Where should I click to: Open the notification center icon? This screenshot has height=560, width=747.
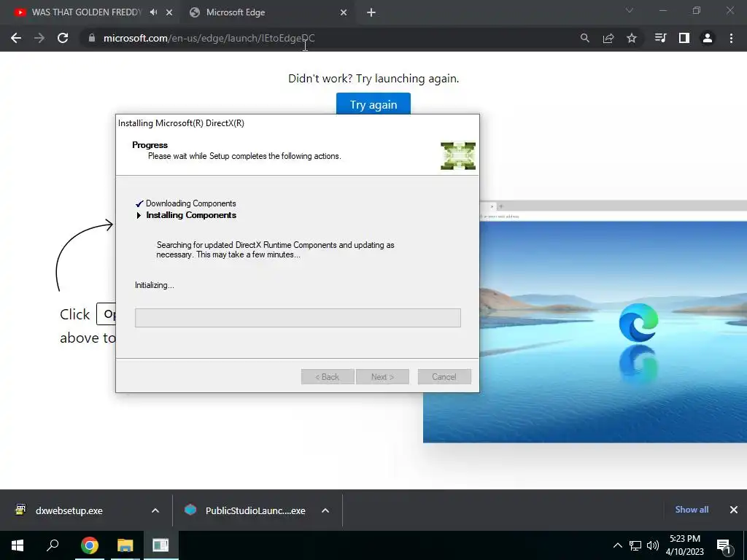click(x=724, y=545)
